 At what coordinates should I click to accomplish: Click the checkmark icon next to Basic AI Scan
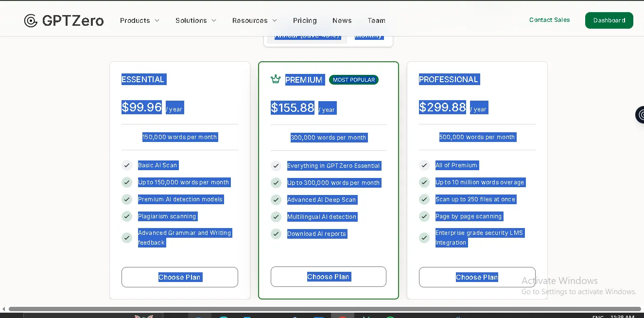[127, 165]
